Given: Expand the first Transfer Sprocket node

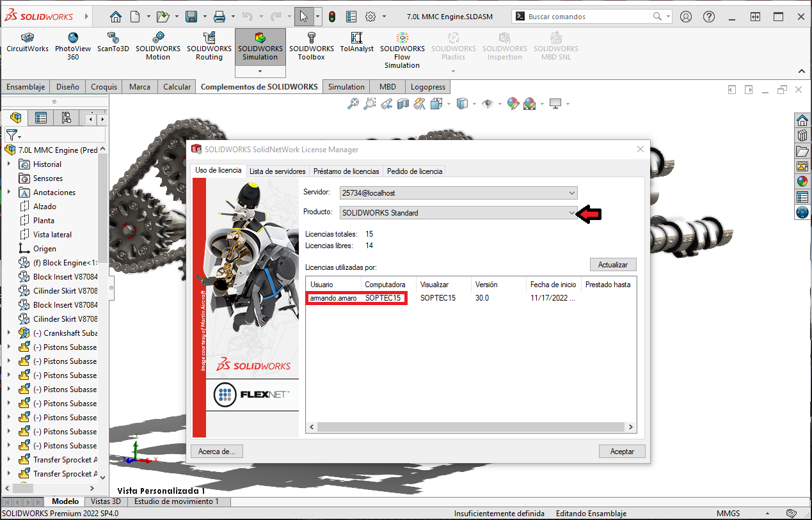Looking at the screenshot, I should tap(9, 460).
